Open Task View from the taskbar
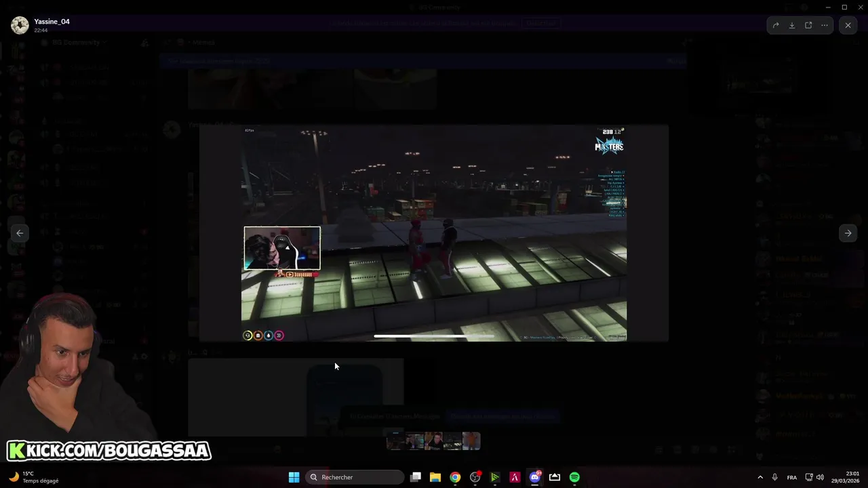 click(416, 477)
